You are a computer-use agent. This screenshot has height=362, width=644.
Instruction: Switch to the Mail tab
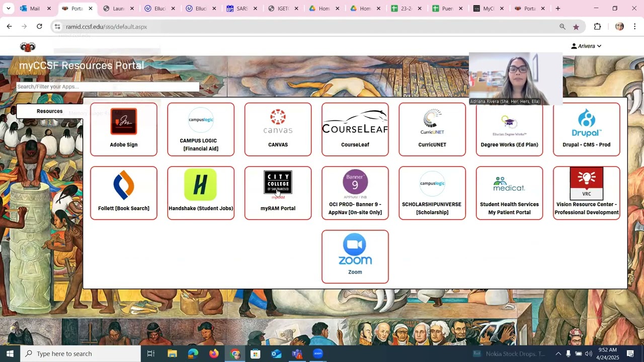[x=35, y=9]
